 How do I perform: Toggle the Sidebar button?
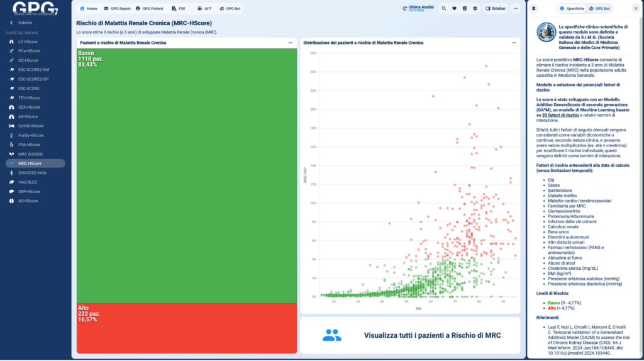pyautogui.click(x=495, y=9)
